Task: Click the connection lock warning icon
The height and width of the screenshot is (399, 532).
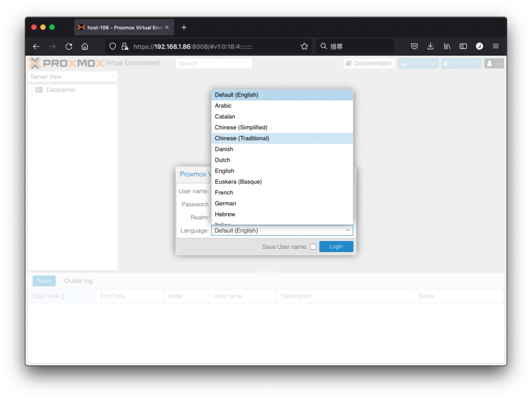Action: pyautogui.click(x=125, y=46)
